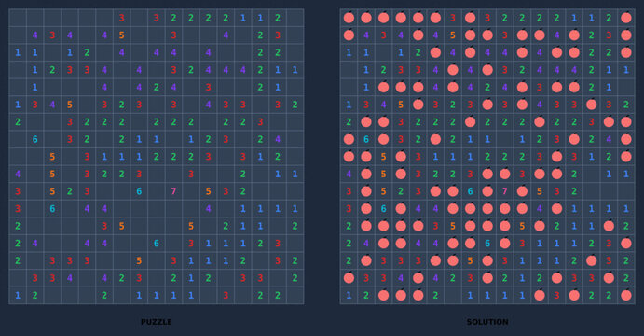Select the apple in the solution grid's bottom-right corner
644x336 pixels.
coord(626,295)
